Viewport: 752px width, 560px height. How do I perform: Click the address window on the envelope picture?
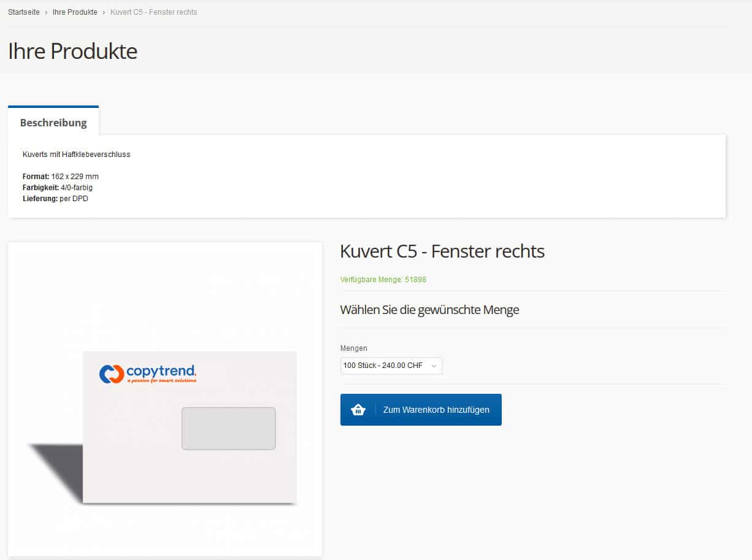point(228,428)
